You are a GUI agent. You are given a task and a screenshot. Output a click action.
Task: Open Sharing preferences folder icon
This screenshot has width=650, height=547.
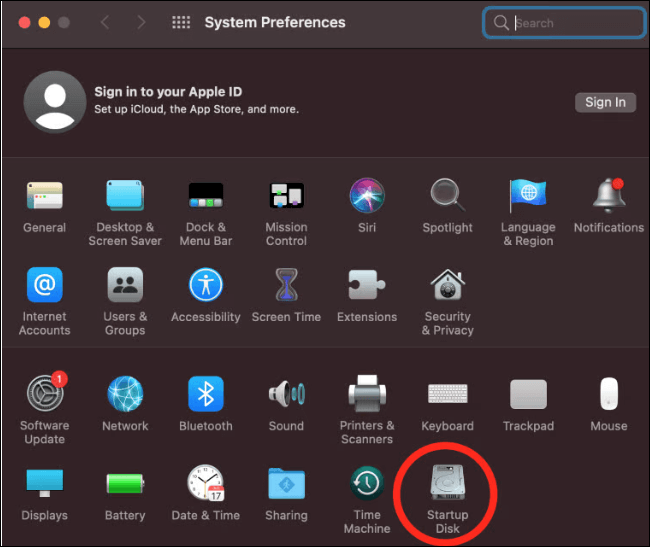(x=286, y=485)
